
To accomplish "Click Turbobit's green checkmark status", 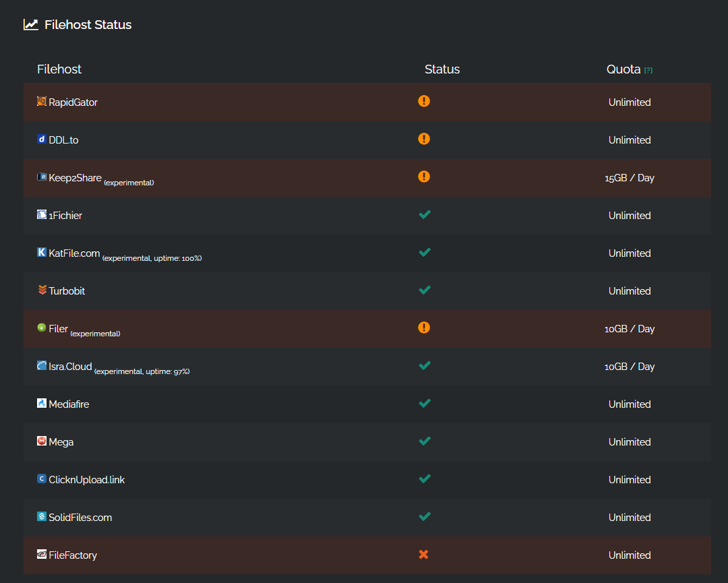I will 425,290.
